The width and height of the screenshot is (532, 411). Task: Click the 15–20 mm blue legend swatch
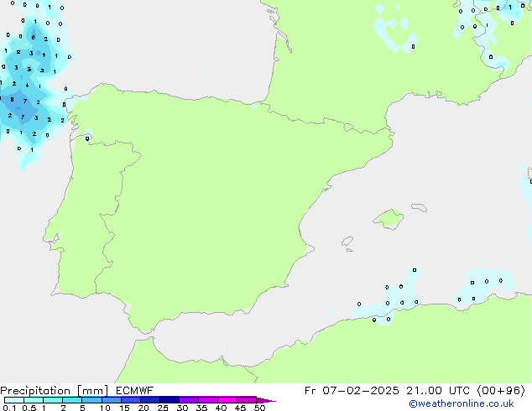[131, 400]
